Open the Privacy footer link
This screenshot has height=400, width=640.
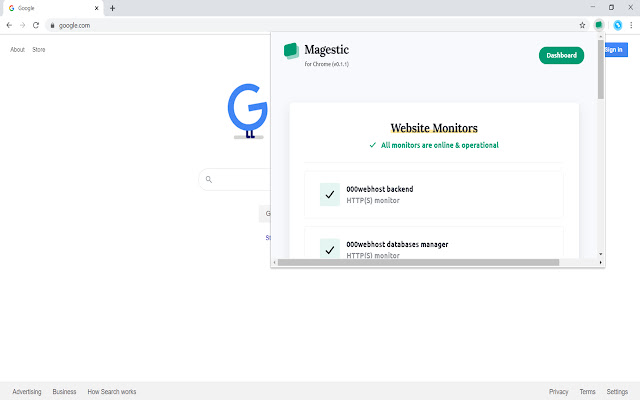(x=558, y=391)
